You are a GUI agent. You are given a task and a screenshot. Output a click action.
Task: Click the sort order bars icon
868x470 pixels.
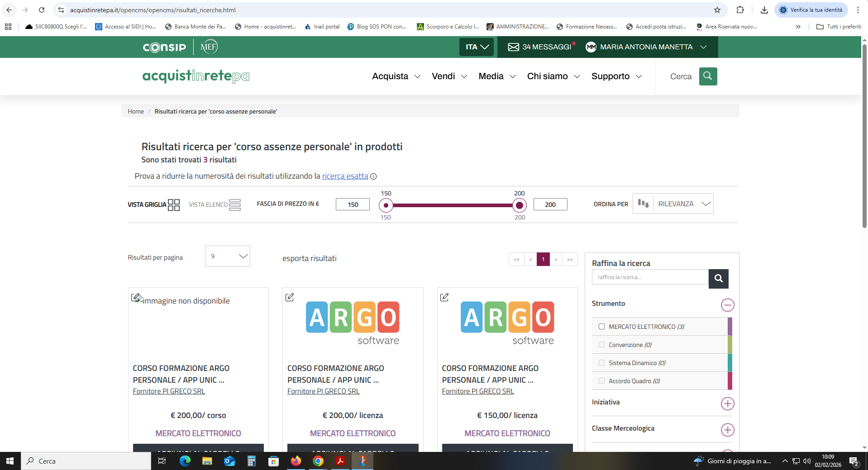643,204
